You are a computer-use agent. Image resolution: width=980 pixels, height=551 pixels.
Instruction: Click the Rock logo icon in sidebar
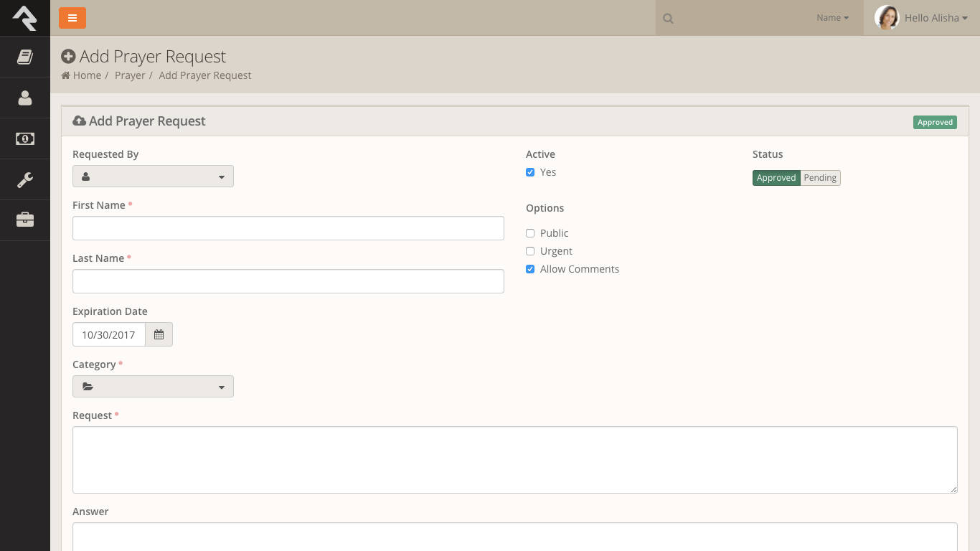click(25, 18)
